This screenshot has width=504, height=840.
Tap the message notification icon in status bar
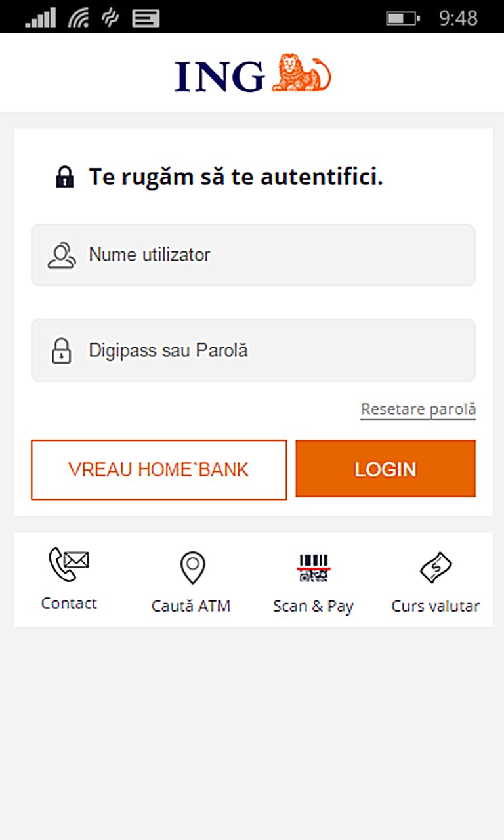pos(146,18)
